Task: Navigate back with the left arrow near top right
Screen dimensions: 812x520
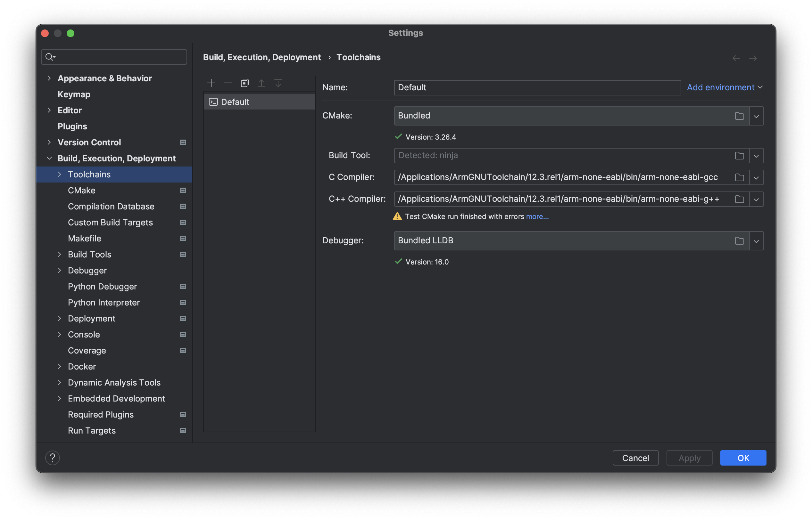Action: tap(736, 58)
